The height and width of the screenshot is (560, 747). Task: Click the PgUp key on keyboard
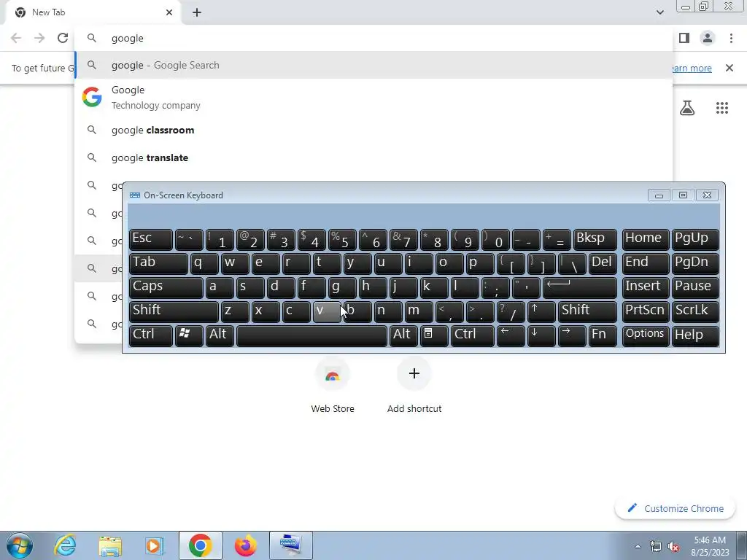tap(695, 239)
